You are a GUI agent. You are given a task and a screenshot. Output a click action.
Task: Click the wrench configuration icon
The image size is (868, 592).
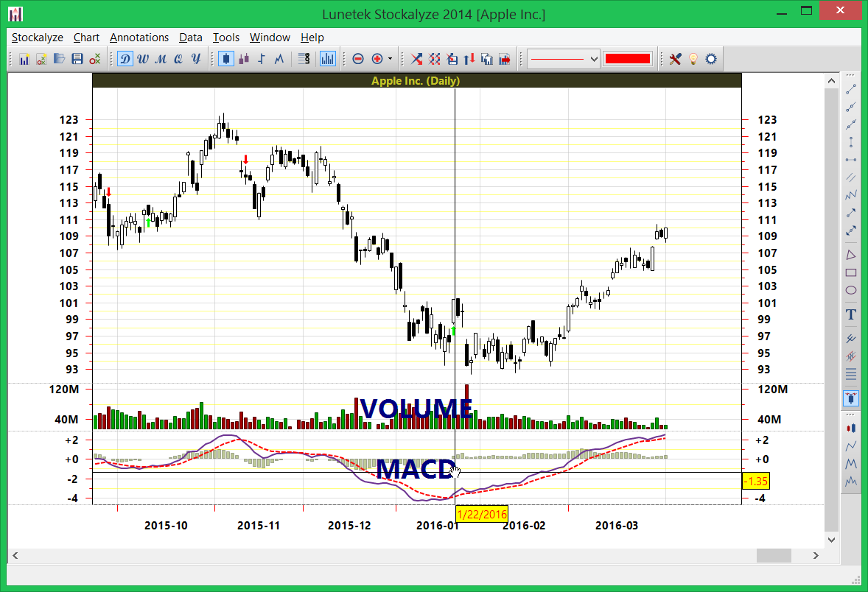[674, 58]
